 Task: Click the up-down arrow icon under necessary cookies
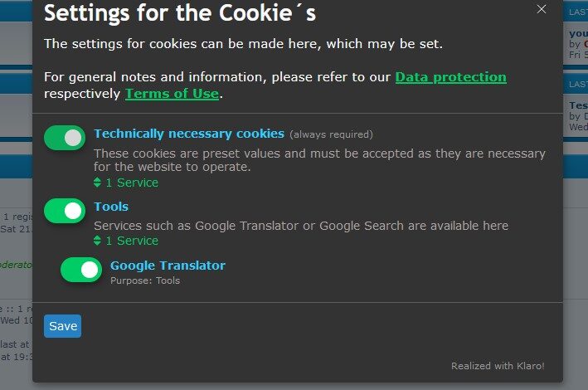pos(97,183)
